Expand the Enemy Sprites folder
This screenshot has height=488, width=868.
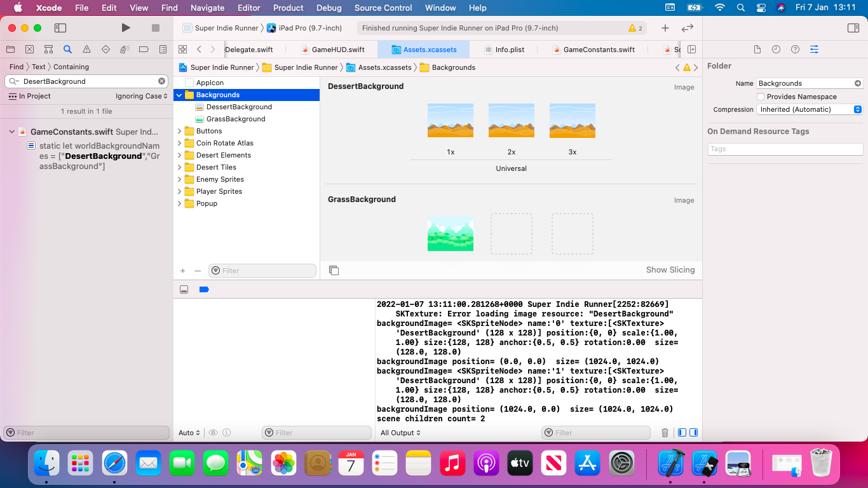[180, 179]
